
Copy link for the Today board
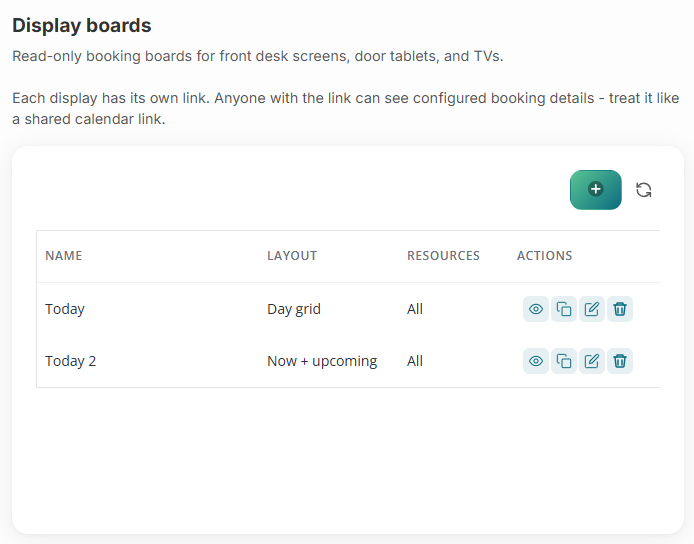pyautogui.click(x=563, y=309)
